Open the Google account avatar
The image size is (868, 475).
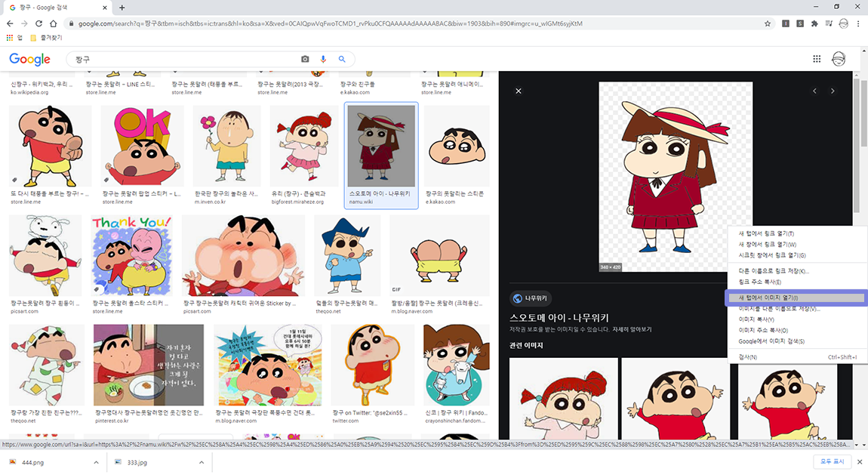point(839,59)
